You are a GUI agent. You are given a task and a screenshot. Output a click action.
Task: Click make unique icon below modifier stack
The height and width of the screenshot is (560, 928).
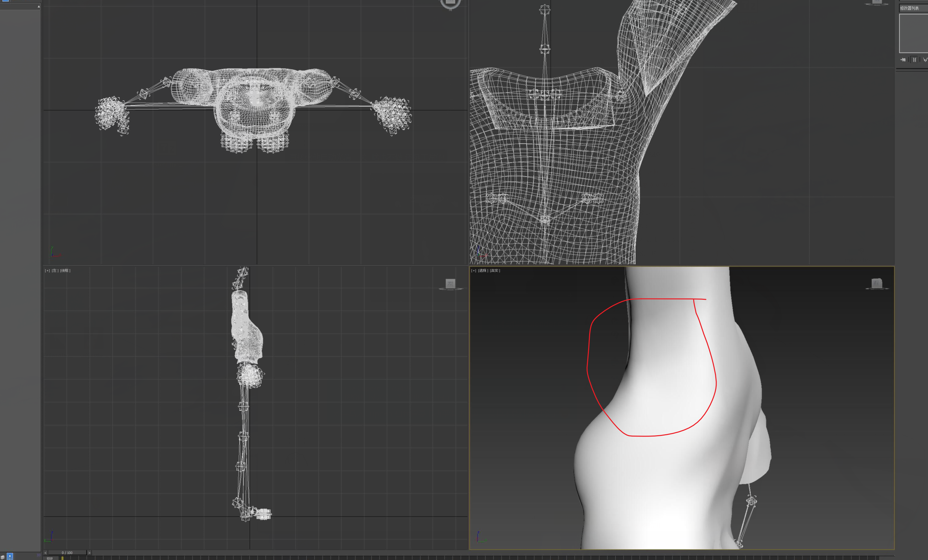tap(925, 60)
